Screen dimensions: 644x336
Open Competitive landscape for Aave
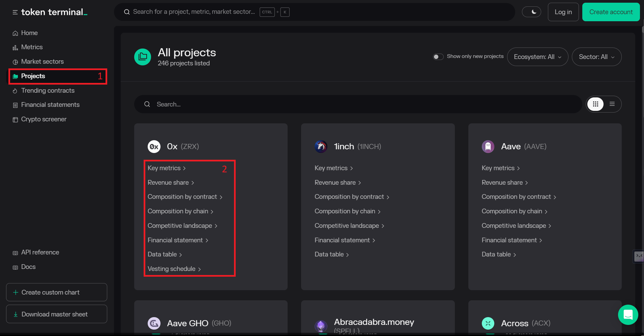click(516, 226)
